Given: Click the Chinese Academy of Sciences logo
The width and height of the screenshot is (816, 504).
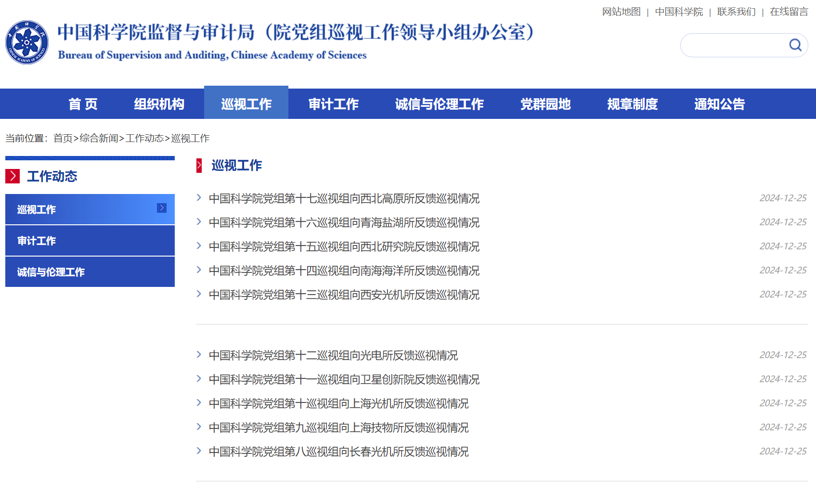Looking at the screenshot, I should [x=27, y=42].
